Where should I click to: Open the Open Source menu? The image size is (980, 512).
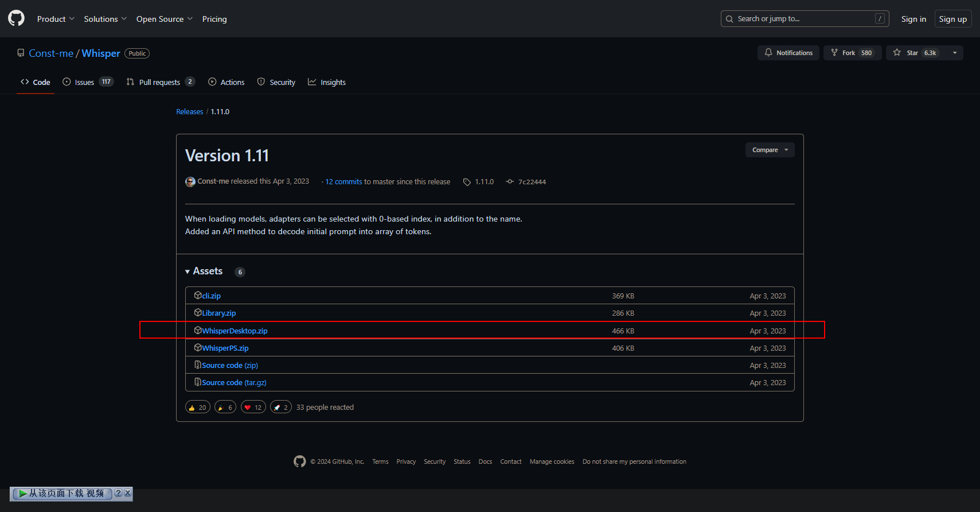[164, 19]
